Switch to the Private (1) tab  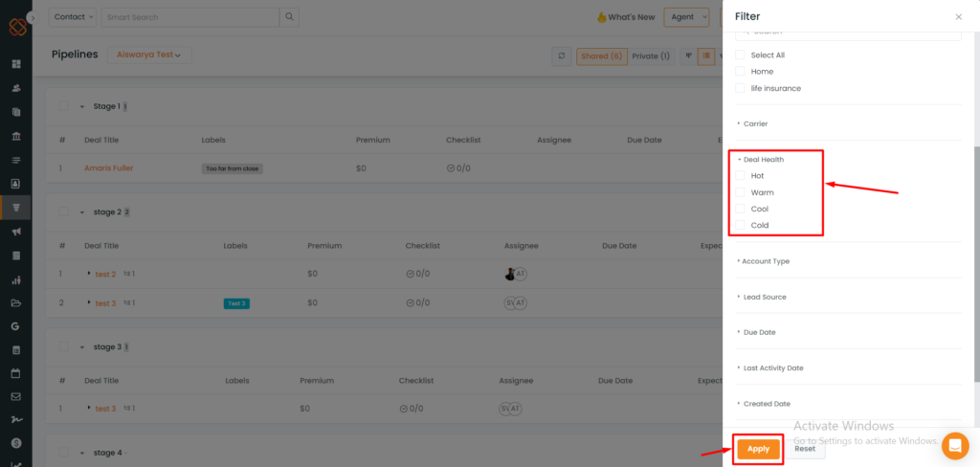(651, 56)
